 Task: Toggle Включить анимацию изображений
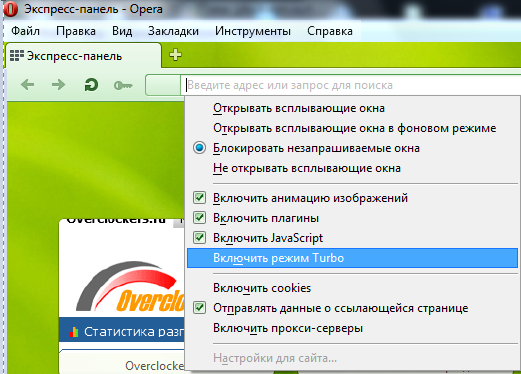(x=352, y=198)
